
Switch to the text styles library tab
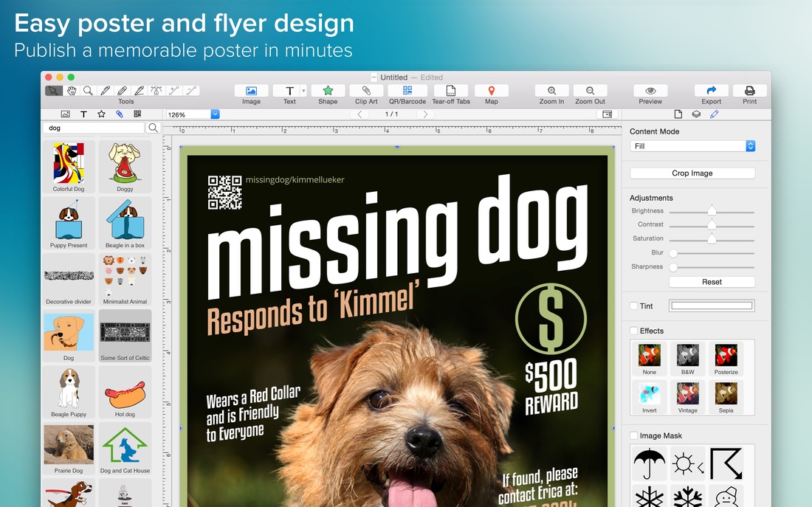pyautogui.click(x=83, y=114)
